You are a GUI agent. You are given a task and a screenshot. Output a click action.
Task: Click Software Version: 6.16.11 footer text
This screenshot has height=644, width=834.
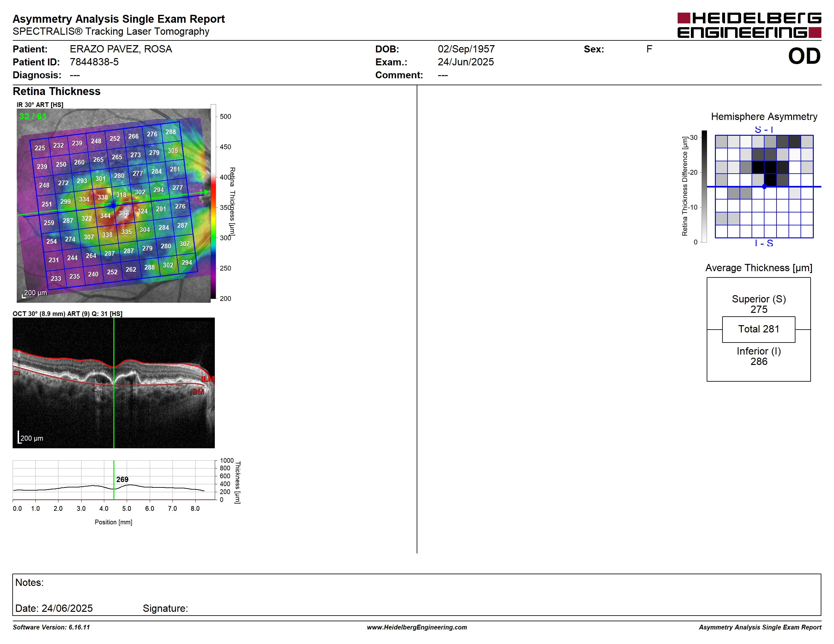point(51,627)
